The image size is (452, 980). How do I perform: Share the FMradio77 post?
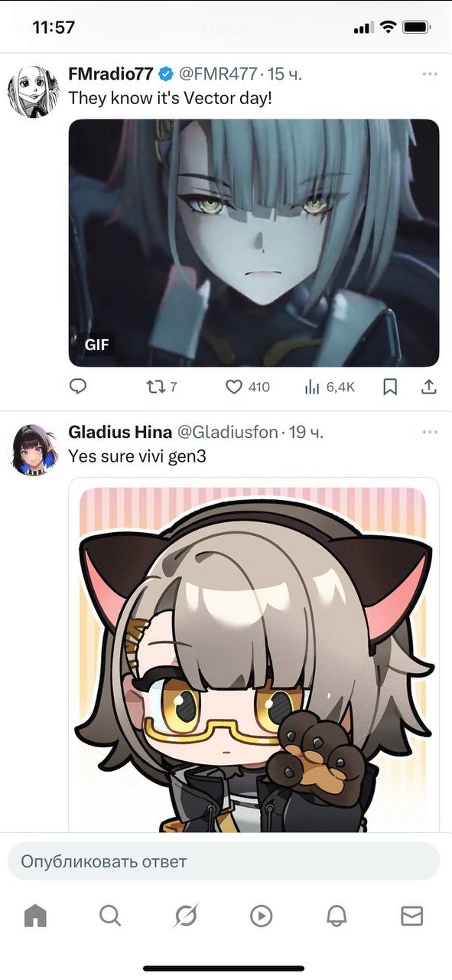(429, 387)
